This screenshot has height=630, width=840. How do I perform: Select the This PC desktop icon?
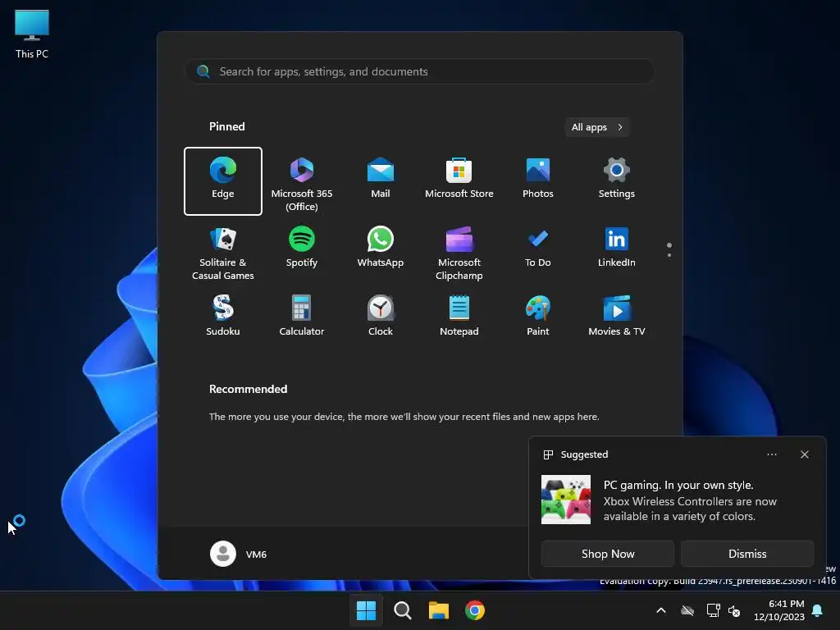point(32,34)
